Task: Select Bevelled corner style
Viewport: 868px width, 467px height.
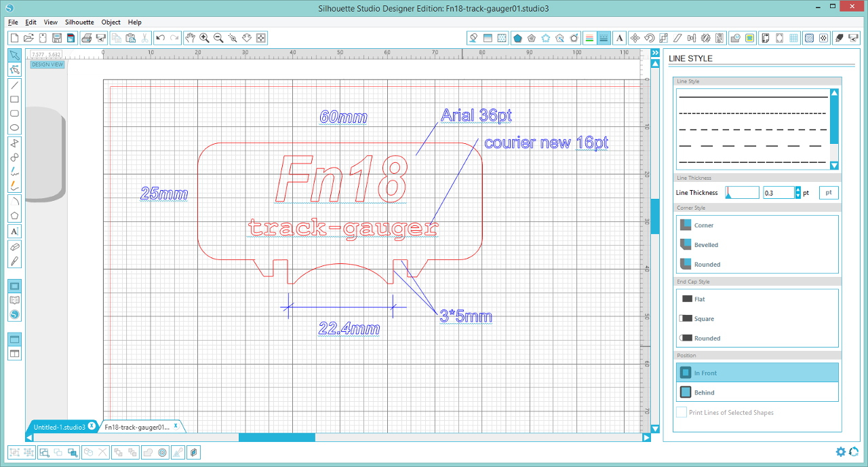Action: point(757,245)
